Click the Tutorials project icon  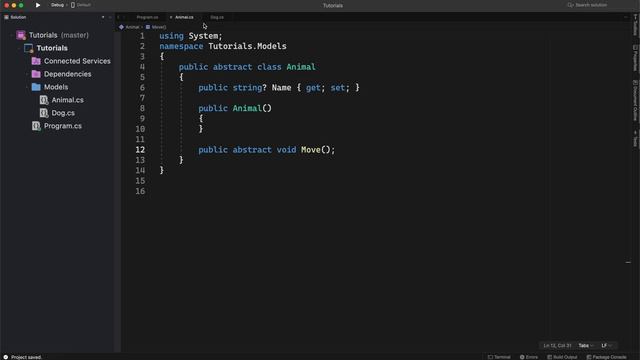pos(29,48)
